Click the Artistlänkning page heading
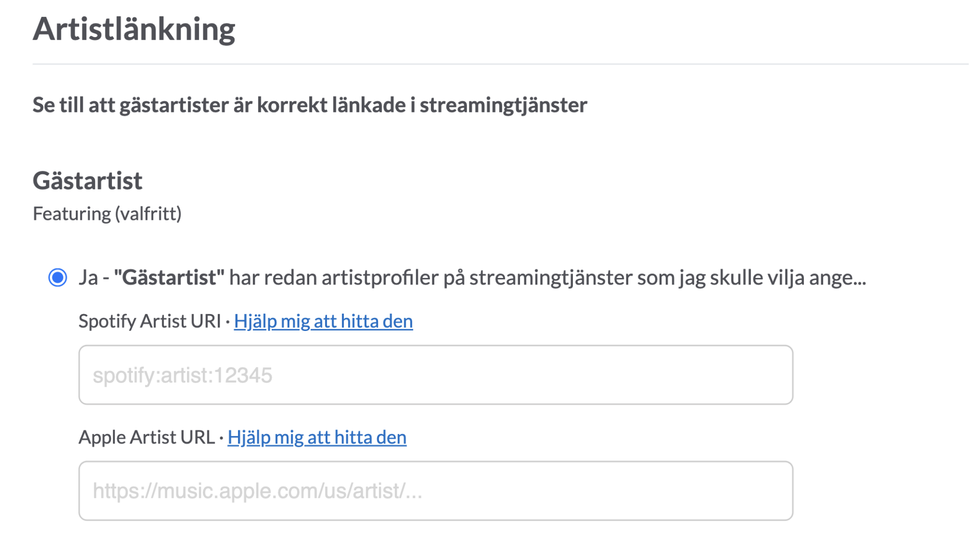980x541 pixels. tap(134, 29)
